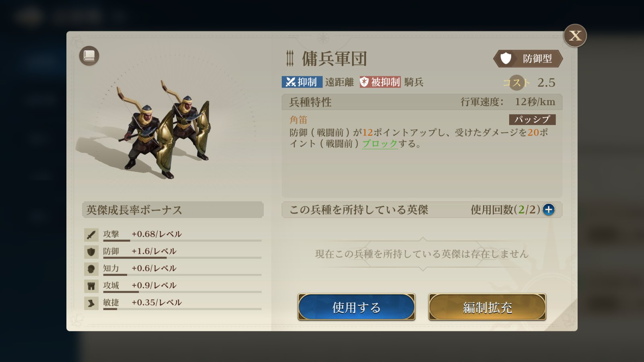The width and height of the screenshot is (644, 362).
Task: Click the crossed swords 抑制 icon
Action: [291, 82]
